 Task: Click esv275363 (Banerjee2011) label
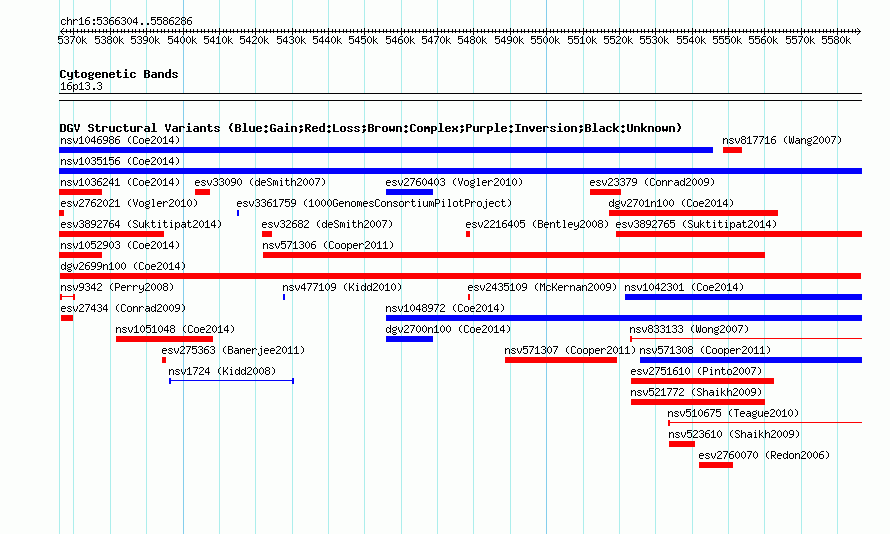click(x=233, y=350)
